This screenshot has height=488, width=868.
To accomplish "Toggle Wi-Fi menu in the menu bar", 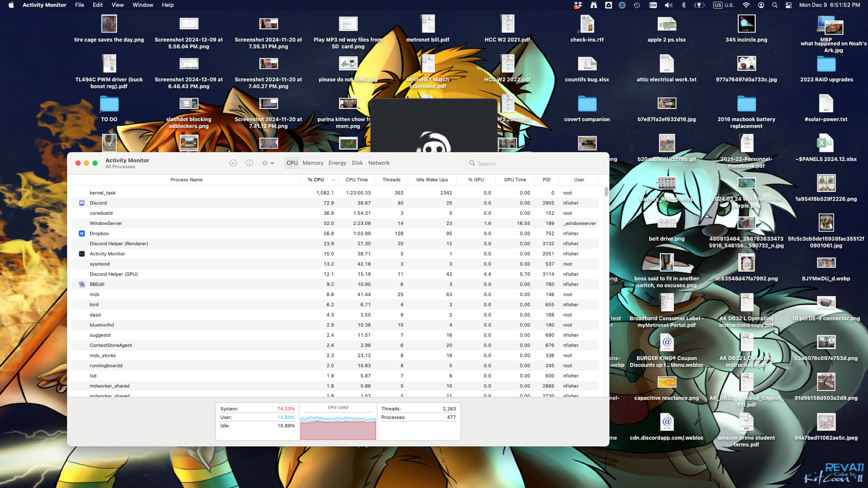I will coord(746,5).
